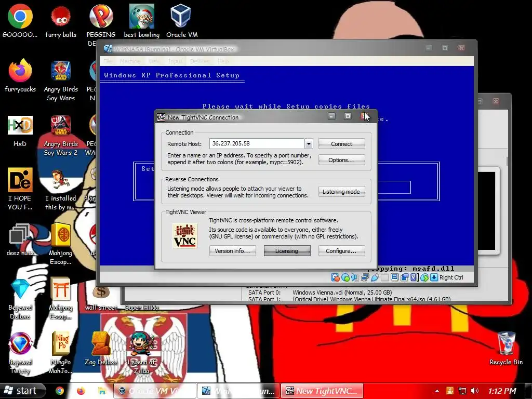Viewport: 532px width, 399px height.
Task: Open the Configure... settings
Action: click(342, 251)
